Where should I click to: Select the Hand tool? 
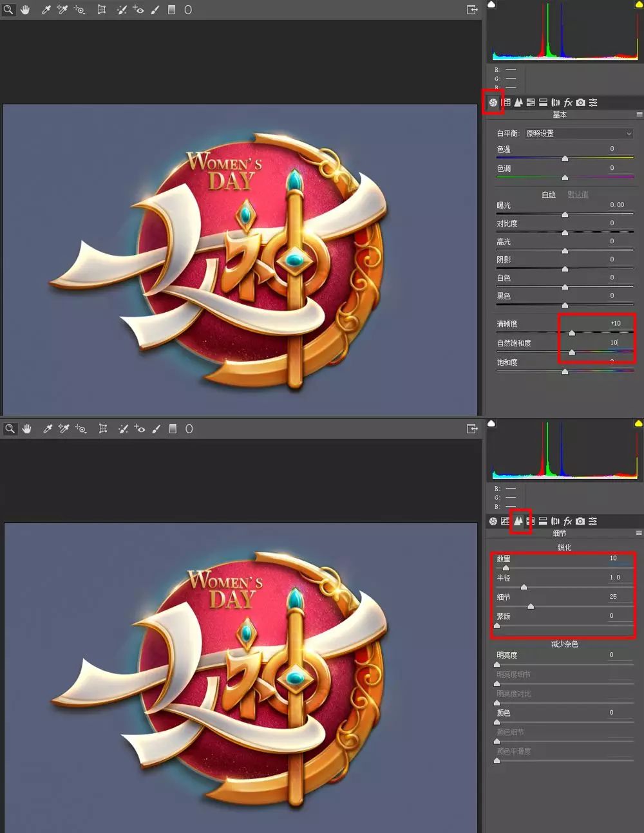pyautogui.click(x=25, y=10)
